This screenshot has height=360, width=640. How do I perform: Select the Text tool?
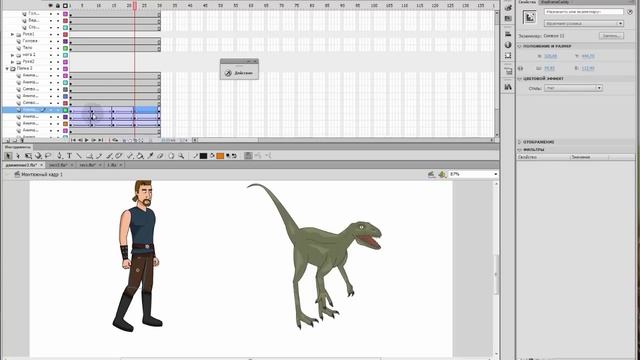pyautogui.click(x=69, y=156)
